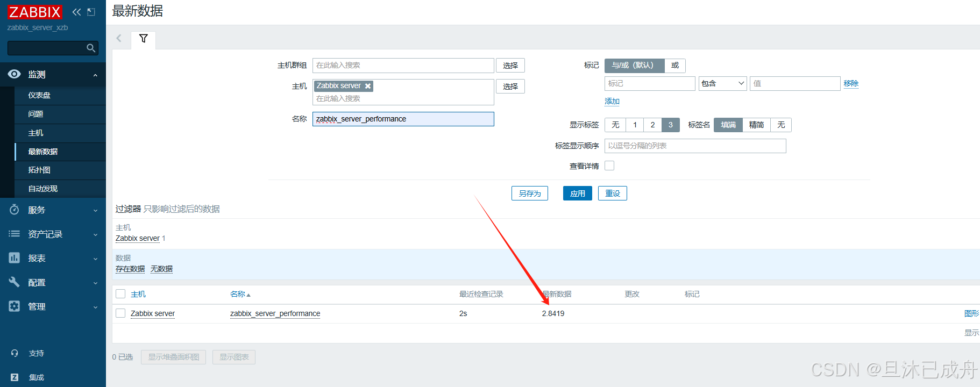Image resolution: width=980 pixels, height=387 pixels.
Task: Collapse the 监测 menu section
Action: pyautogui.click(x=95, y=75)
